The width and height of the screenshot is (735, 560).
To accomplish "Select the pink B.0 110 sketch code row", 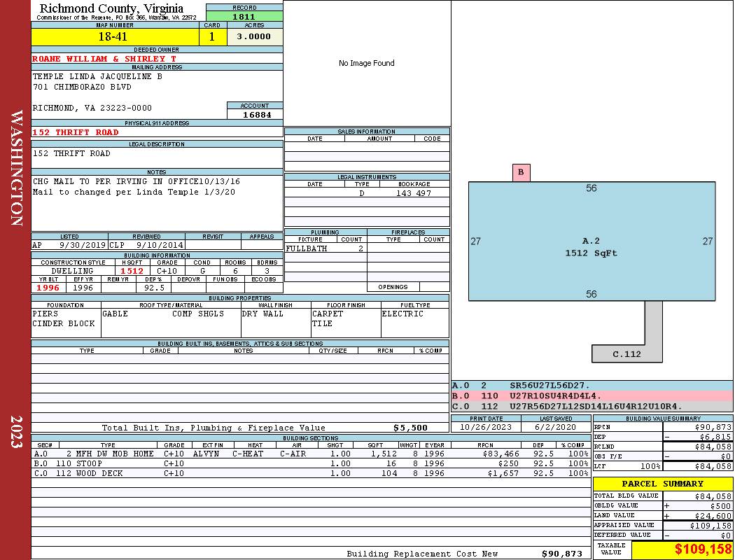I will click(x=591, y=395).
